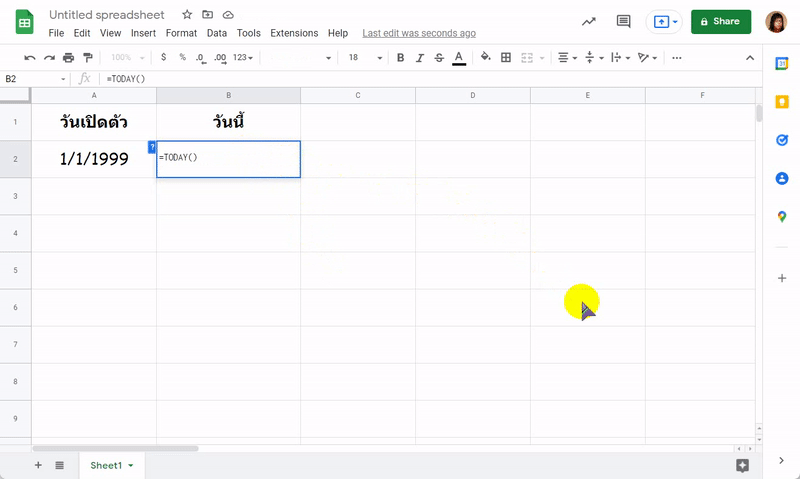This screenshot has width=800, height=479.
Task: Format as percent
Action: (183, 57)
